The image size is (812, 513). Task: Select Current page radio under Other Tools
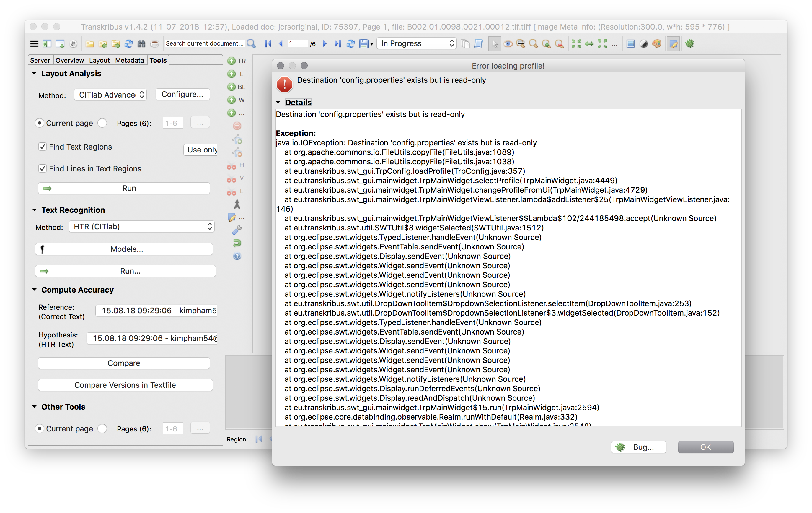click(40, 428)
